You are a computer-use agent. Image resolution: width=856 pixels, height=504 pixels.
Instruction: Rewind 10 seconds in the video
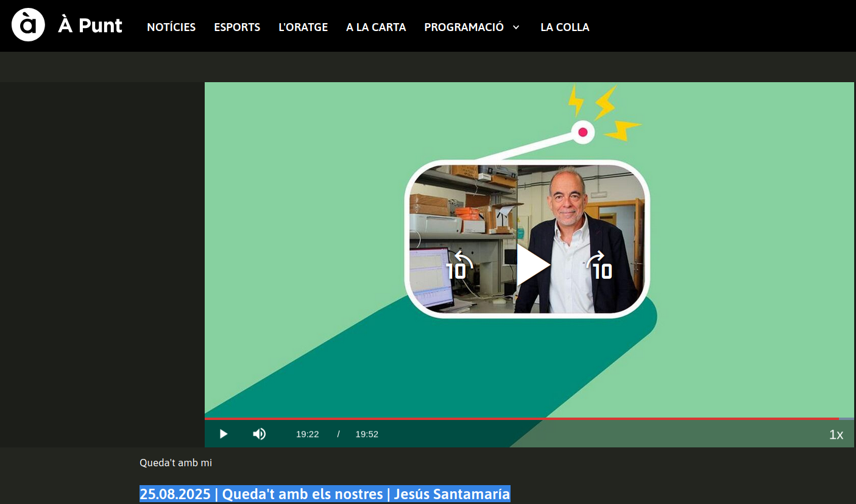click(459, 265)
